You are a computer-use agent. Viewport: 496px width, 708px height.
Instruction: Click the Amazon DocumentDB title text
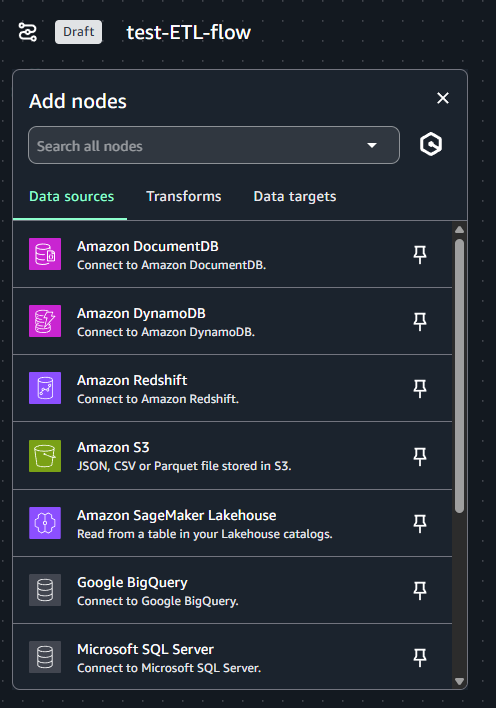tap(148, 247)
